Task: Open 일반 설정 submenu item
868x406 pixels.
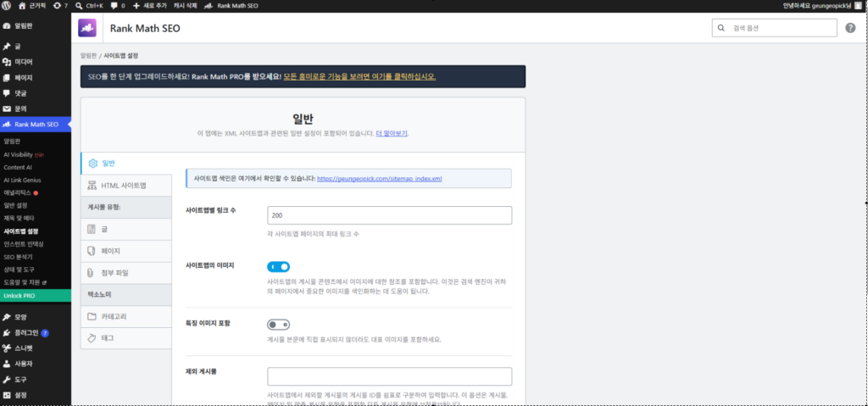Action: tap(15, 205)
